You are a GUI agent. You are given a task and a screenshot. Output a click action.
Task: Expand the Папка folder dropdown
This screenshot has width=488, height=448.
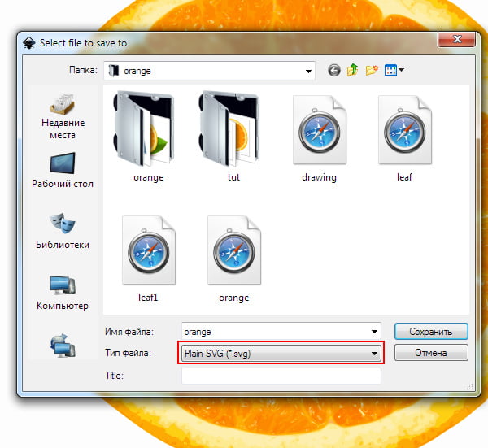(308, 71)
